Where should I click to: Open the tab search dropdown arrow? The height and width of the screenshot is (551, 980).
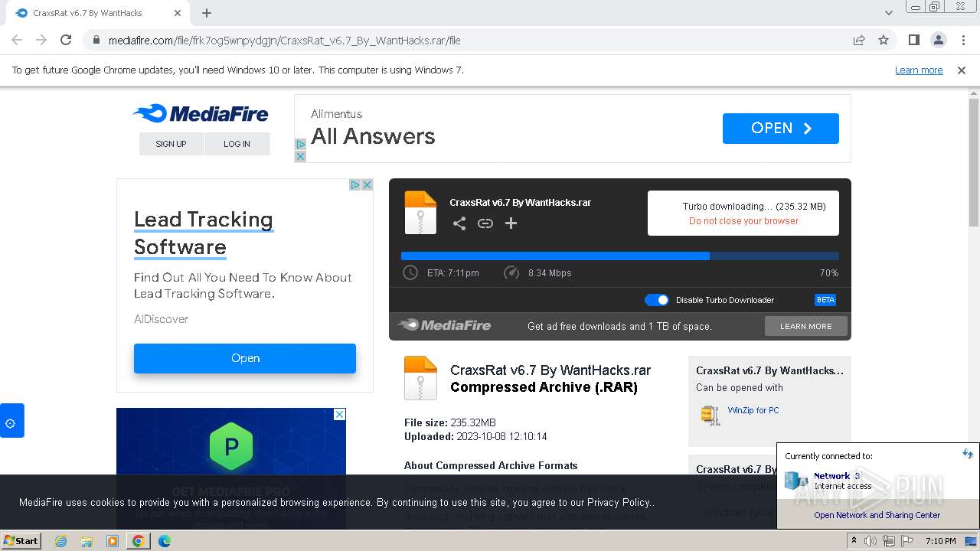pos(888,13)
